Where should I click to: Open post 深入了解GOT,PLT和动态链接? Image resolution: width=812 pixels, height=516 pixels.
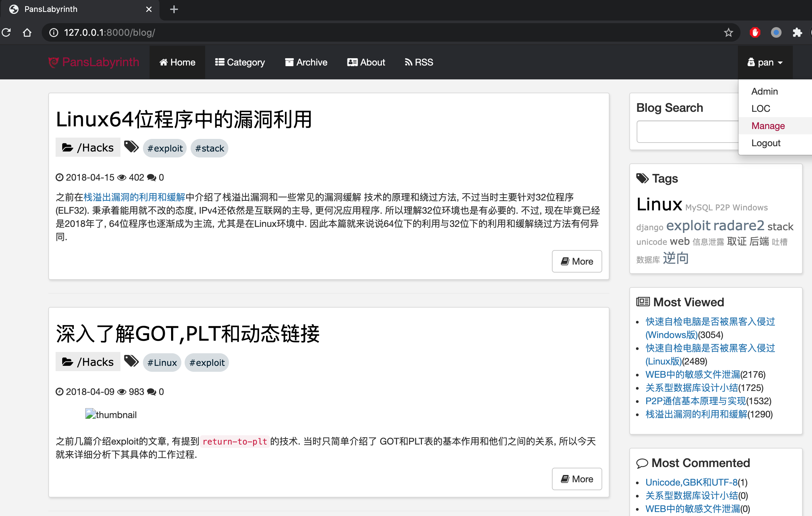188,334
